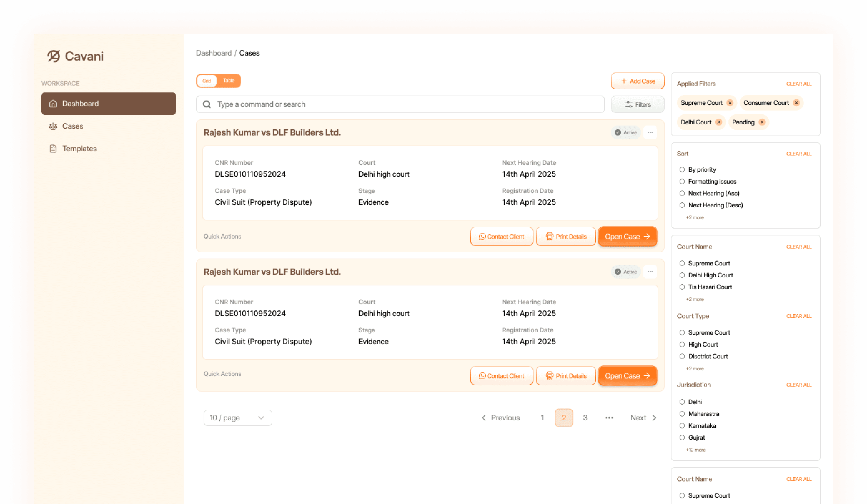The width and height of the screenshot is (867, 504).
Task: Switch to the Table view tab
Action: tap(228, 81)
